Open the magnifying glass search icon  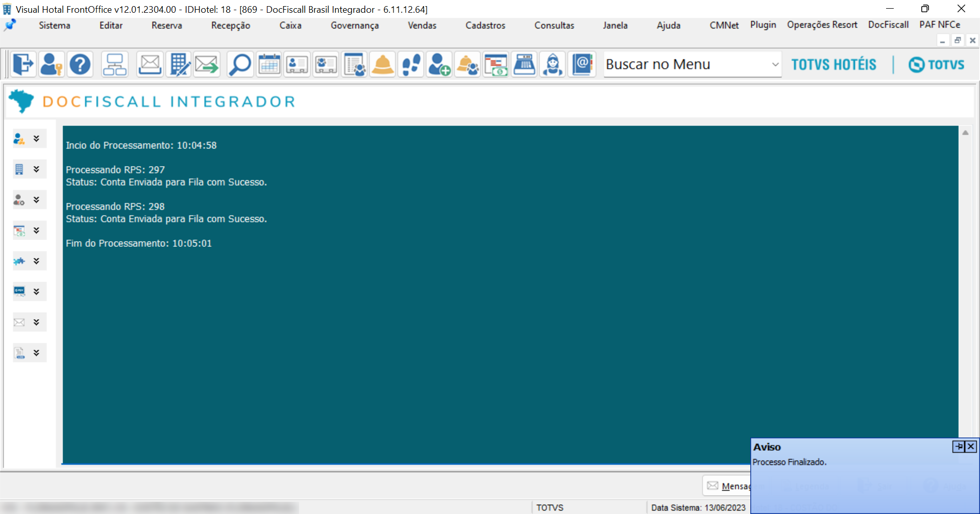[x=240, y=64]
